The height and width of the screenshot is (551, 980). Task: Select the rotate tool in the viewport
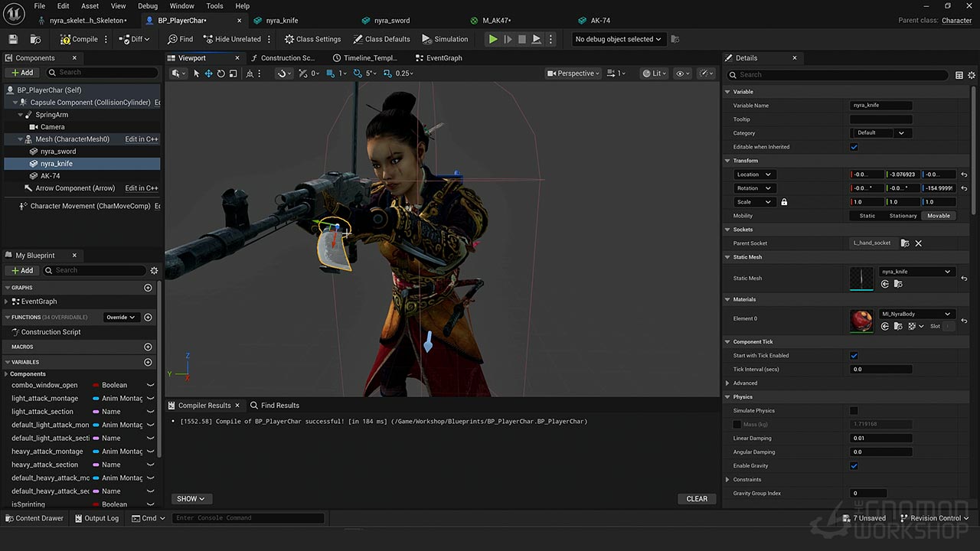pos(220,73)
